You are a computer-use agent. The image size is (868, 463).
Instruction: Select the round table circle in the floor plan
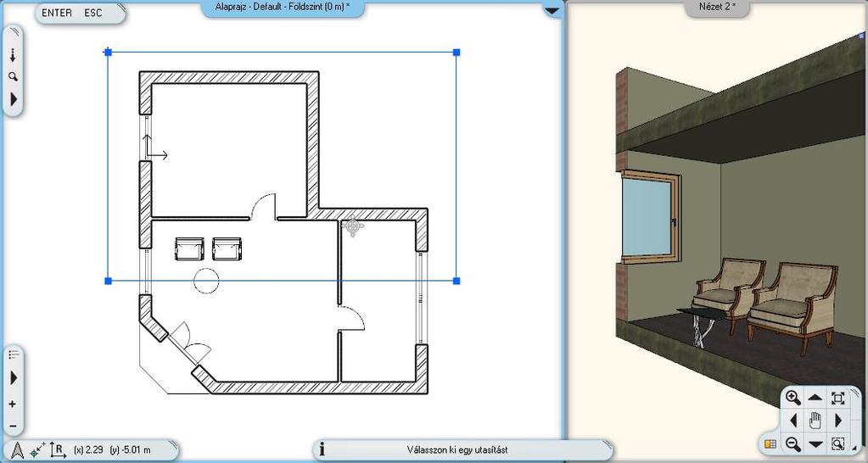point(206,281)
